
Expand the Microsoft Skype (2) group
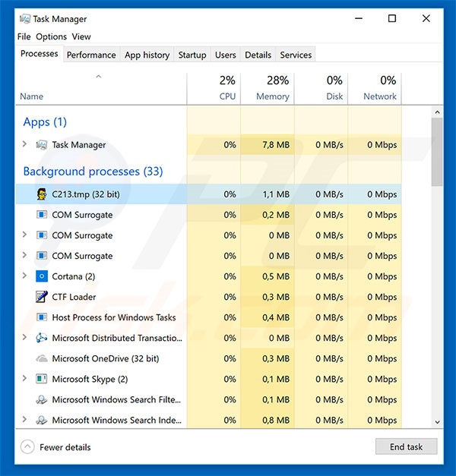tap(24, 378)
